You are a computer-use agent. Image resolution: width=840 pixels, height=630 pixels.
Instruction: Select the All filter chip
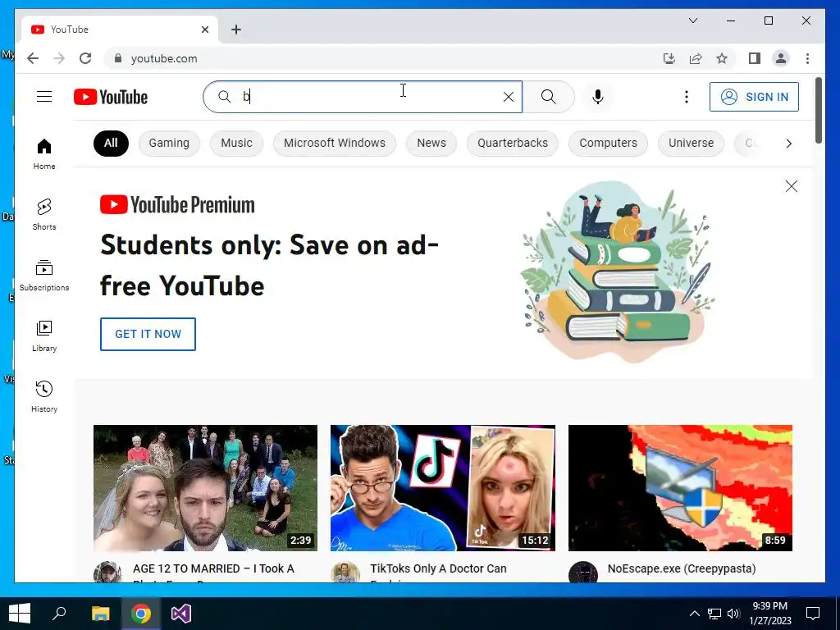coord(111,143)
